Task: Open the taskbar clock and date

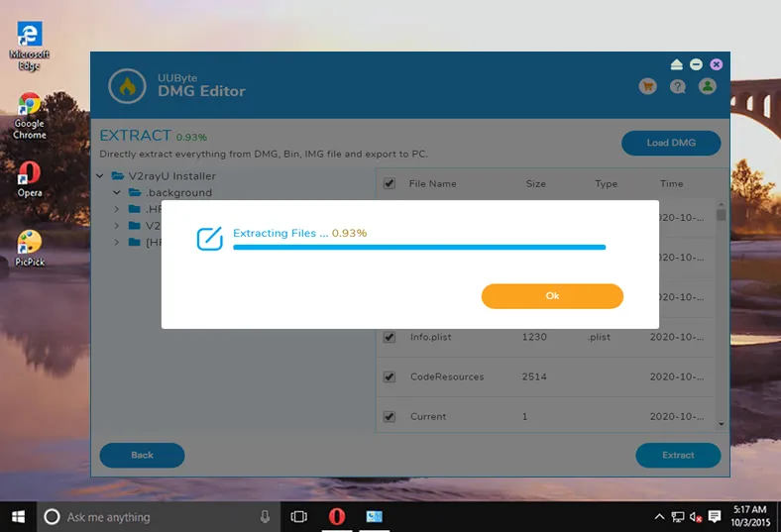Action: [x=750, y=516]
